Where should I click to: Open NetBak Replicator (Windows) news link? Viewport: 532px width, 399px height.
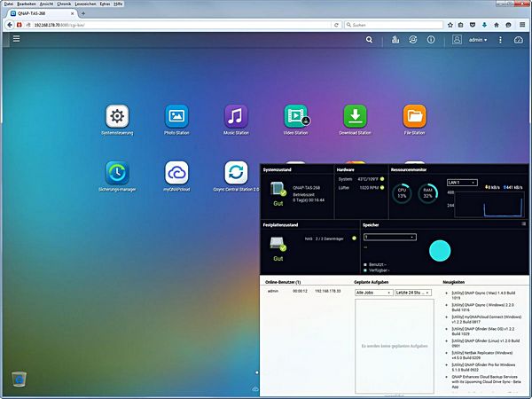[482, 355]
